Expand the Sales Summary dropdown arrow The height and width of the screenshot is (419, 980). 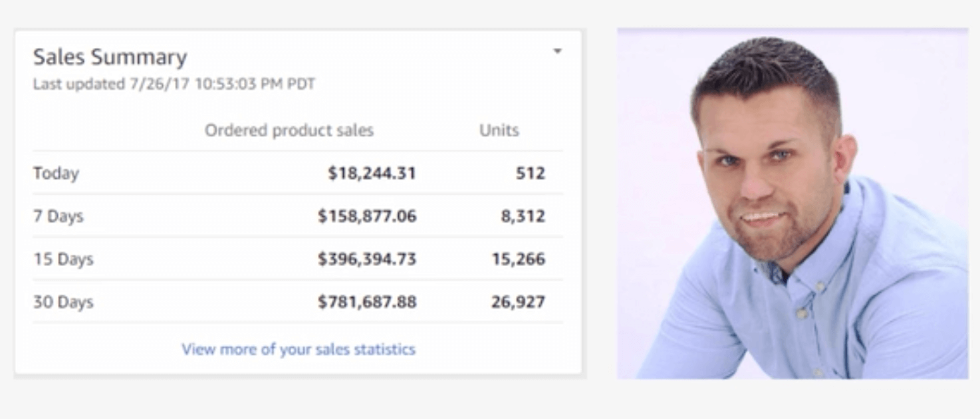coord(557,51)
